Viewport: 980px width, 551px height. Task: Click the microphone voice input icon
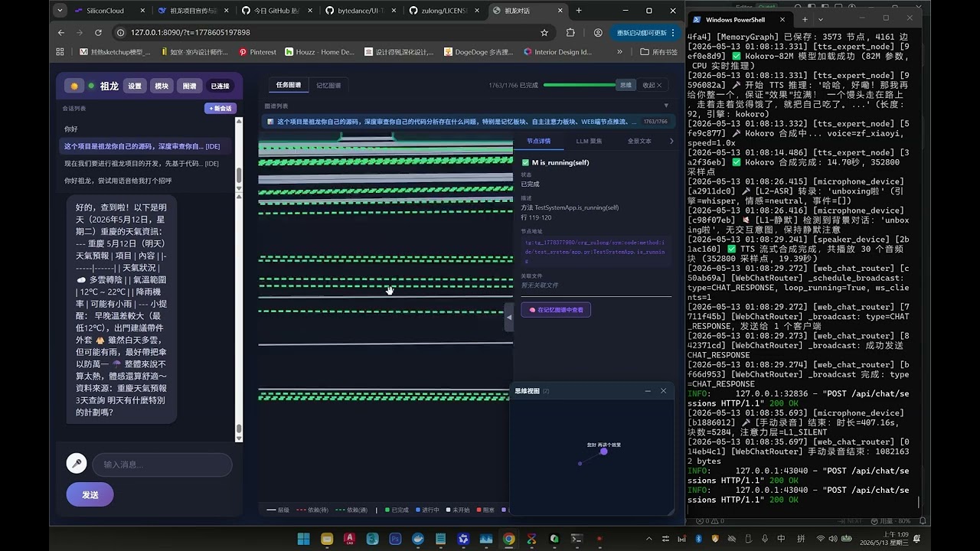point(76,464)
